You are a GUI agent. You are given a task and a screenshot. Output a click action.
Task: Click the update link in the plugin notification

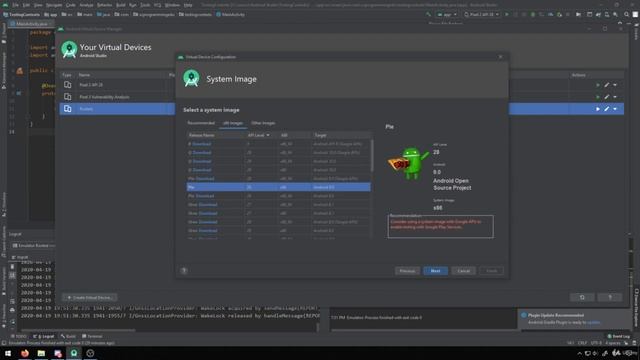[x=593, y=322]
